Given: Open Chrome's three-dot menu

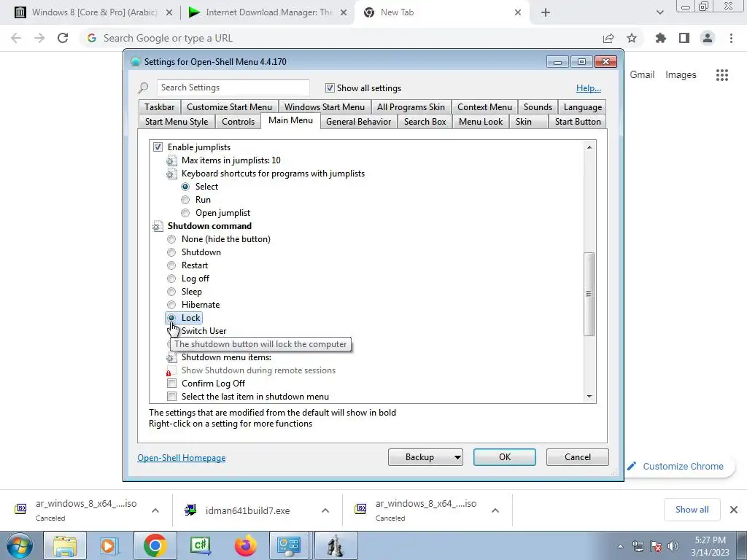Looking at the screenshot, I should click(731, 38).
